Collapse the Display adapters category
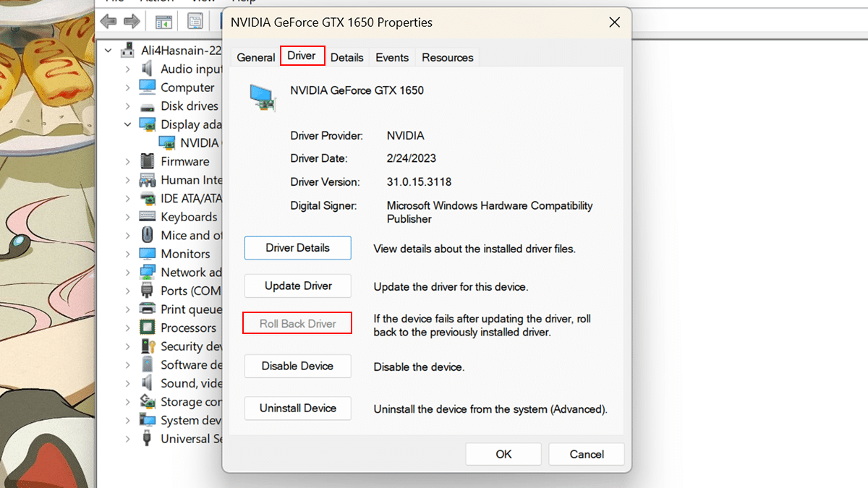 128,124
